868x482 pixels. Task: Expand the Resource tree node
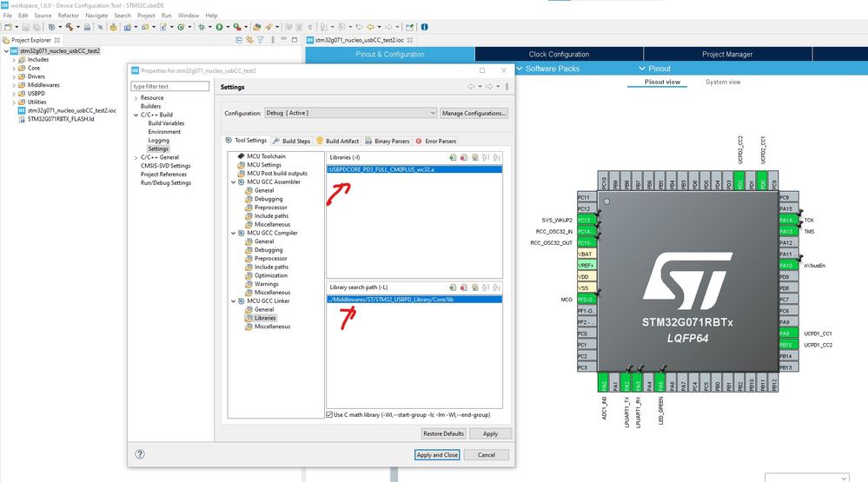click(x=136, y=98)
